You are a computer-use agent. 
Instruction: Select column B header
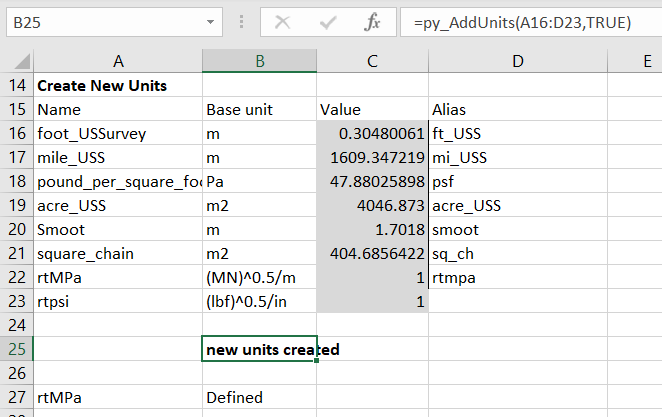tap(259, 61)
